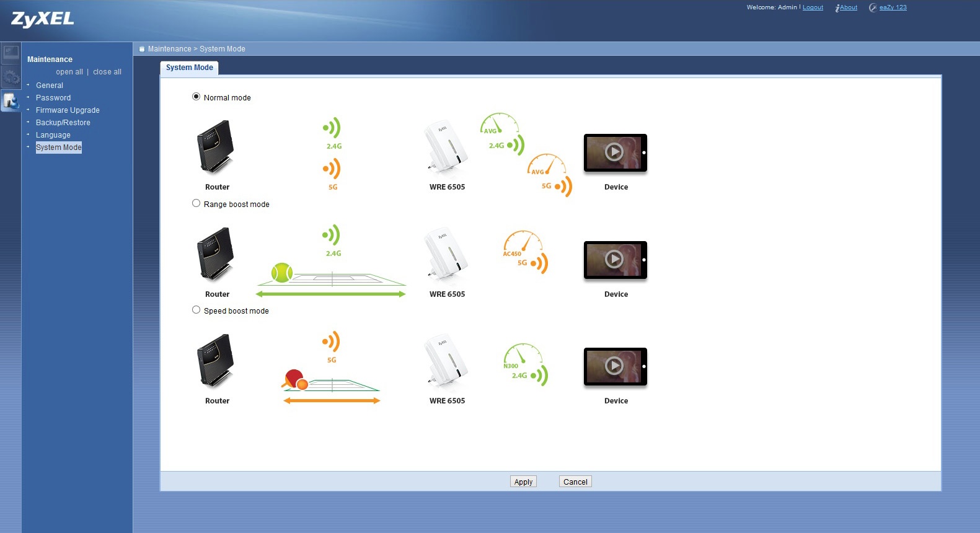Screen dimensions: 980x533
Task: Click the Maintenance sidebar heading
Action: 50,59
